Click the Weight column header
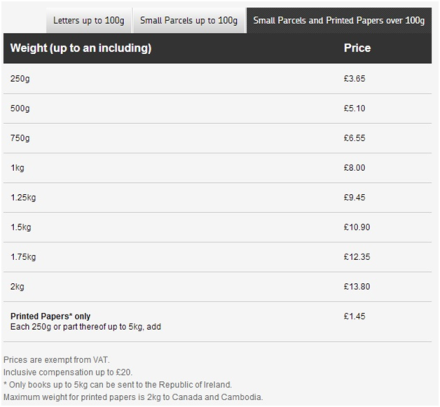 pos(81,48)
